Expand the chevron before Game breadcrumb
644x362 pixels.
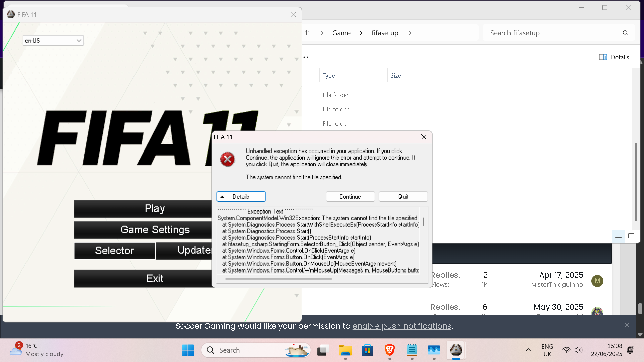click(322, 33)
